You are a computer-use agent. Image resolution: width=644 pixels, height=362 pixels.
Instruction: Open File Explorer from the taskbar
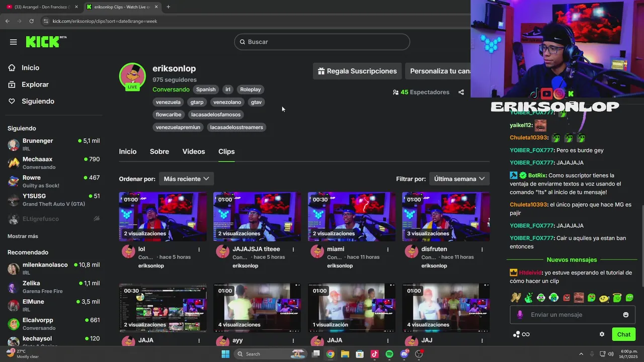click(345, 354)
